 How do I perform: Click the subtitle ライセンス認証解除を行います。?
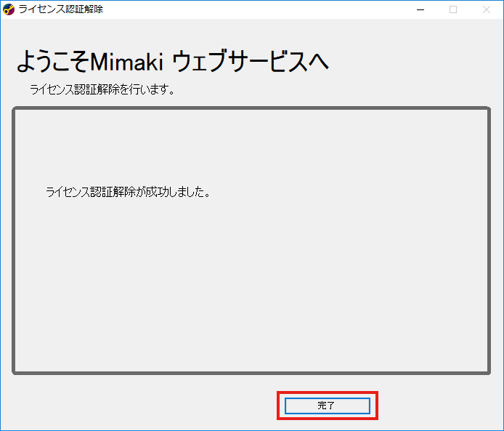[102, 91]
